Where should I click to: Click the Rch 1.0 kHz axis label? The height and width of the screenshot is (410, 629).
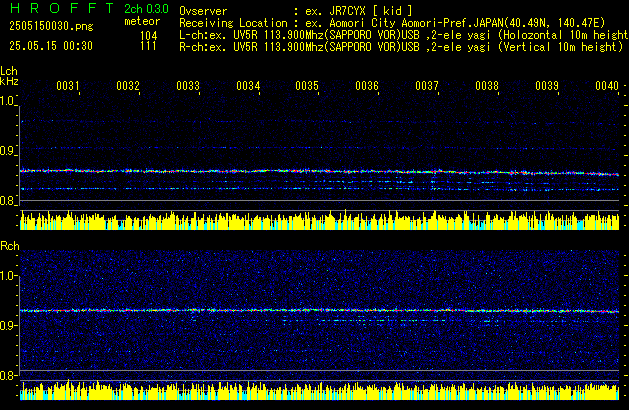(x=7, y=276)
